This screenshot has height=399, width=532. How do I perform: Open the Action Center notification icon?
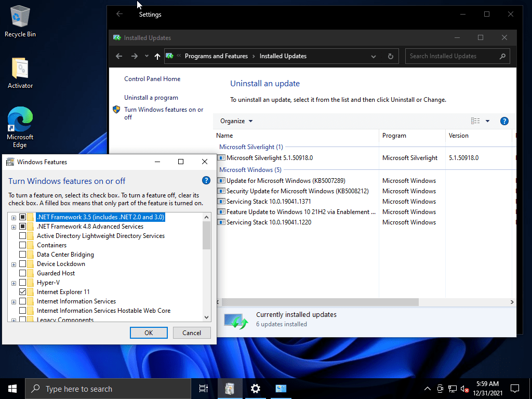point(515,389)
